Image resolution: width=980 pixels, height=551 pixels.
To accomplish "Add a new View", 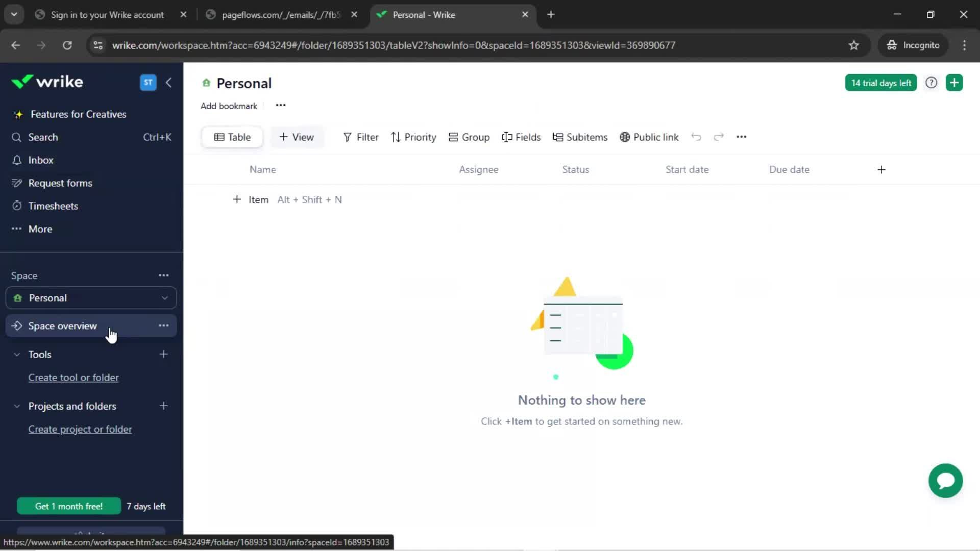I will point(297,137).
